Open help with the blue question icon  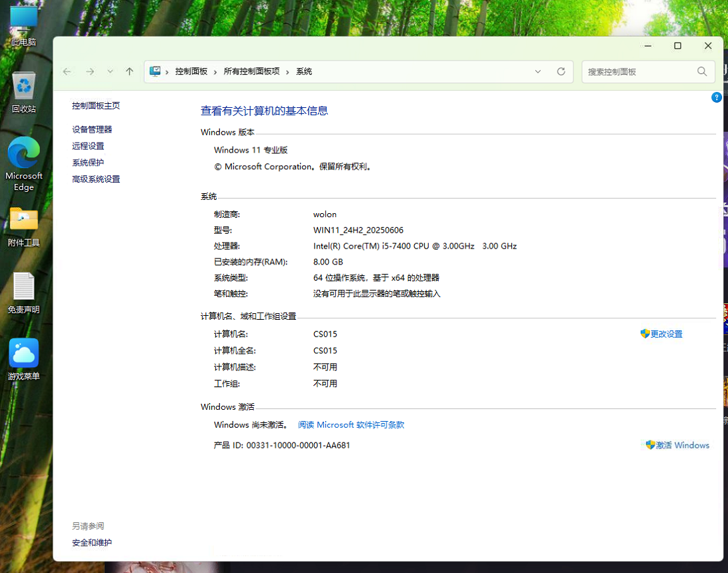(717, 97)
